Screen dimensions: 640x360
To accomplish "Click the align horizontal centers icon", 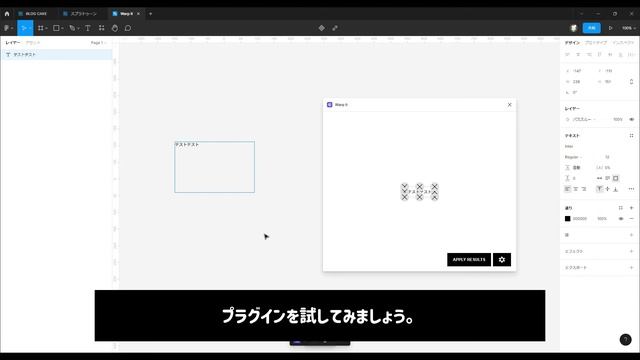I will tap(578, 54).
